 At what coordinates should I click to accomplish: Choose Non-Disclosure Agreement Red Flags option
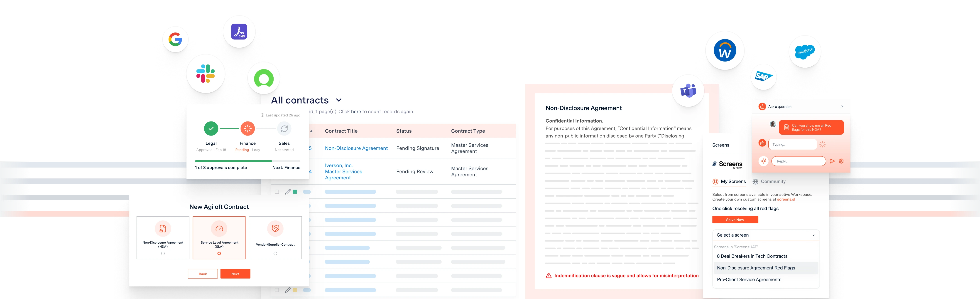(756, 268)
